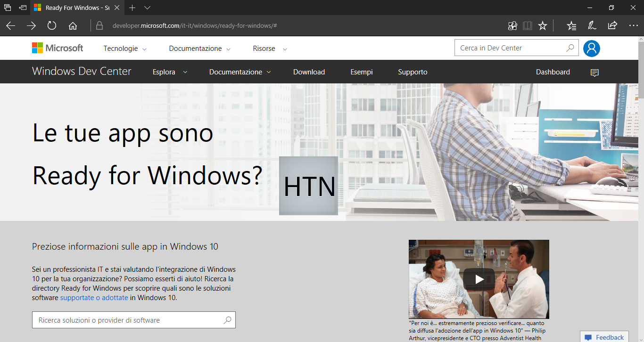
Task: Follow the 'supportate o adottate' link
Action: pyautogui.click(x=94, y=298)
